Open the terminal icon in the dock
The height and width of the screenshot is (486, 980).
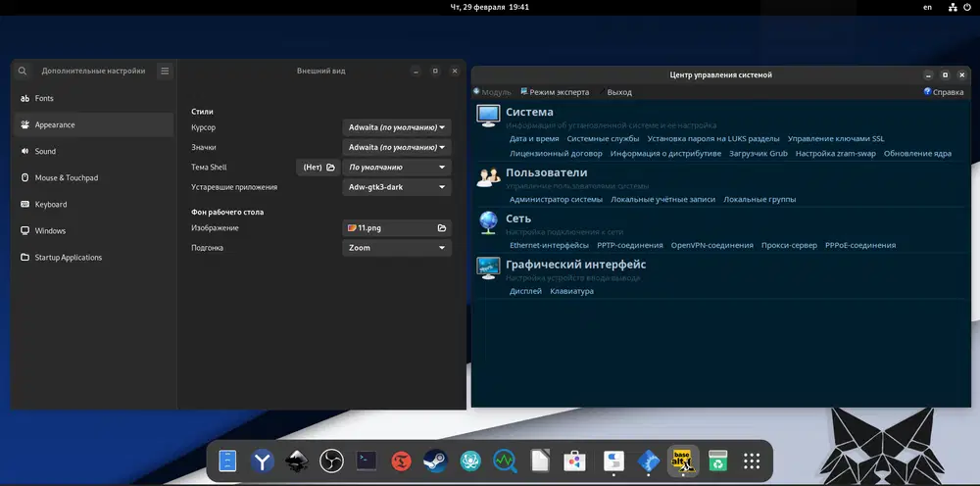point(367,461)
